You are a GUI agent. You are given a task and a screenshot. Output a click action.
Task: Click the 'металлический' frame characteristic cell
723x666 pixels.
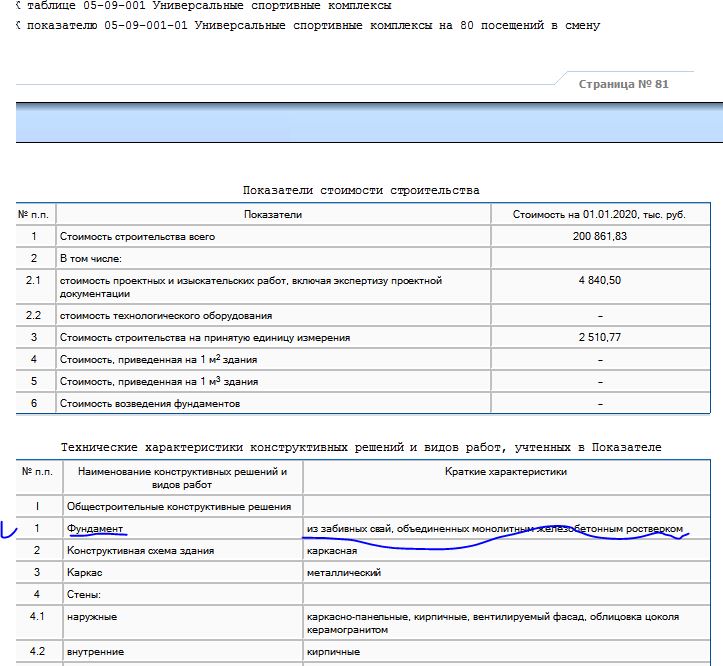click(344, 573)
